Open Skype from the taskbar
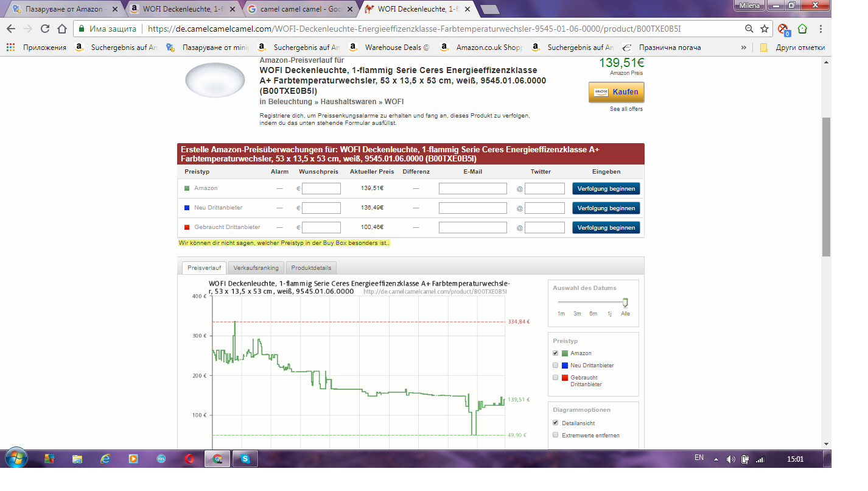868x491 pixels. pos(245,459)
